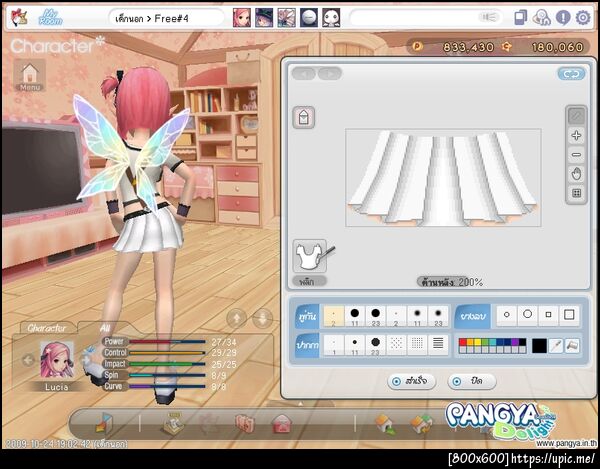Select the small square eraser
Viewport: 600px width, 469px height.
click(x=548, y=315)
